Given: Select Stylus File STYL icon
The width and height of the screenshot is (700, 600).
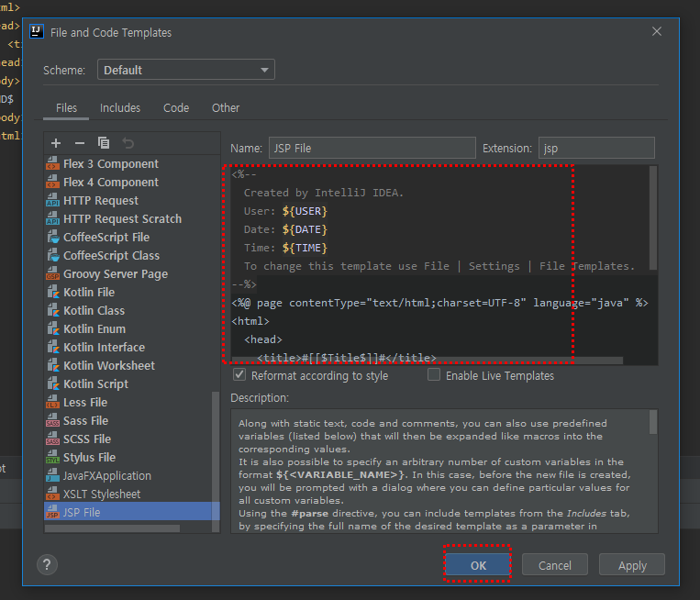Looking at the screenshot, I should pos(52,457).
